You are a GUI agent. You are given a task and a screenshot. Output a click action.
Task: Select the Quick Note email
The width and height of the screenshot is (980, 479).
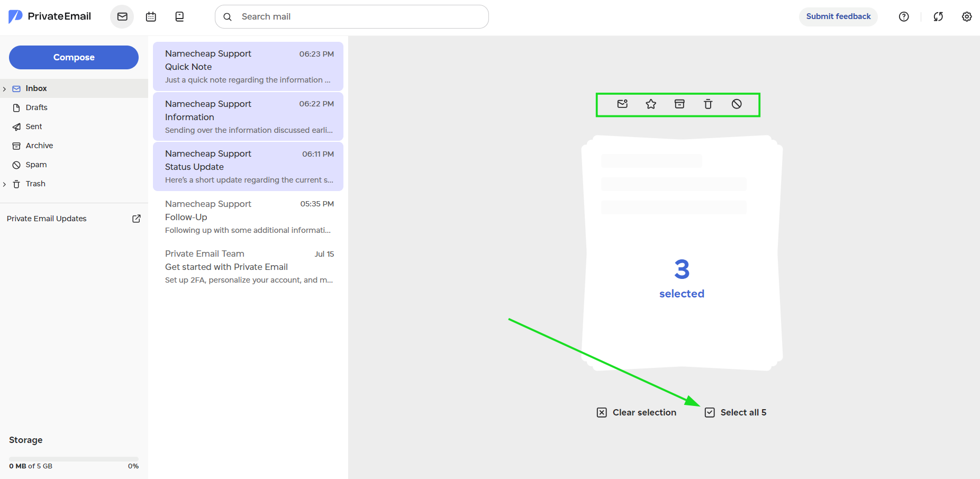tap(248, 66)
